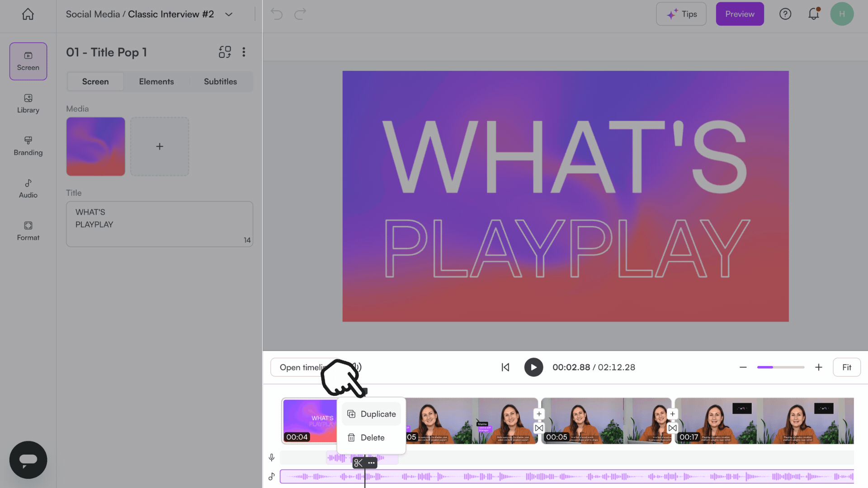Choose Duplicate from the context menu
868x488 pixels.
(372, 413)
